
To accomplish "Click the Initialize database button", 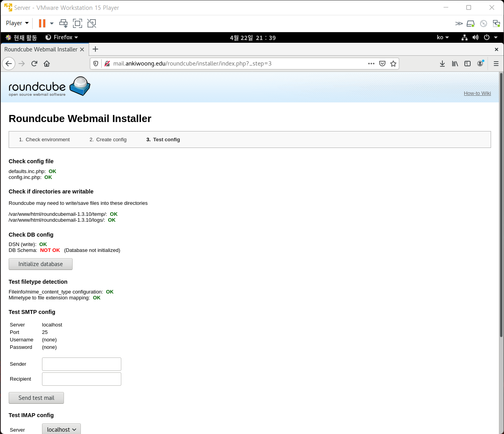I will click(40, 264).
